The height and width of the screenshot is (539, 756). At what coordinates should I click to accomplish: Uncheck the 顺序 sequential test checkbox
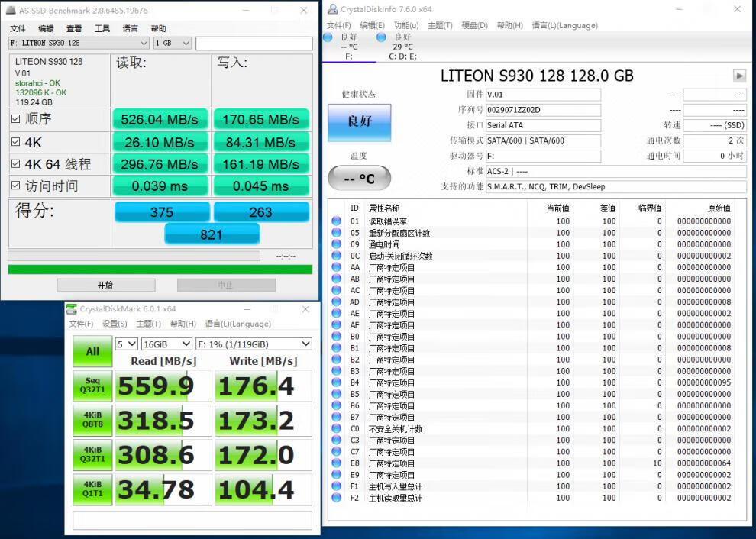[x=15, y=119]
